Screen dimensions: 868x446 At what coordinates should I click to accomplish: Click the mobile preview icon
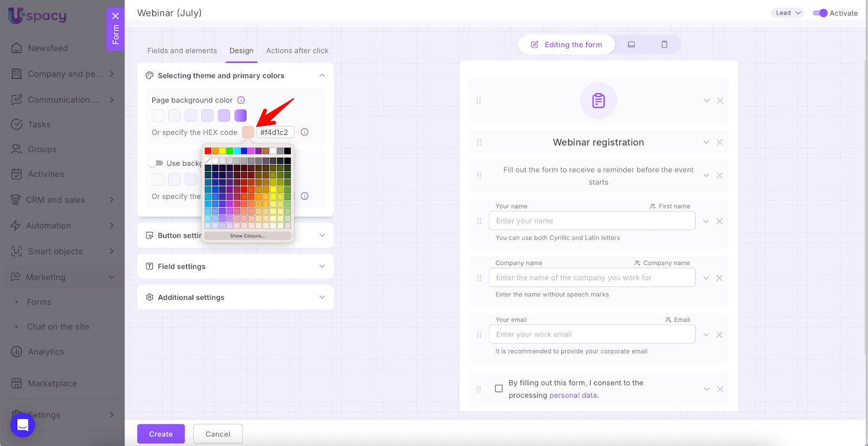click(664, 44)
